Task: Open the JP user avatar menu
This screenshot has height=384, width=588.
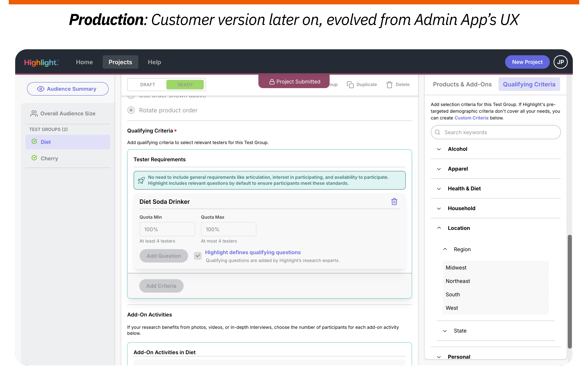Action: (560, 62)
